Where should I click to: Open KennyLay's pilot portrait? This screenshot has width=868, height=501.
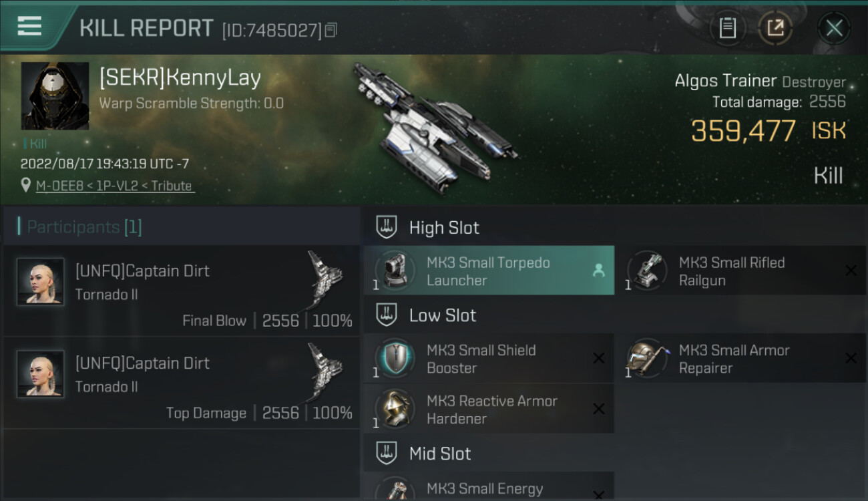(x=55, y=96)
